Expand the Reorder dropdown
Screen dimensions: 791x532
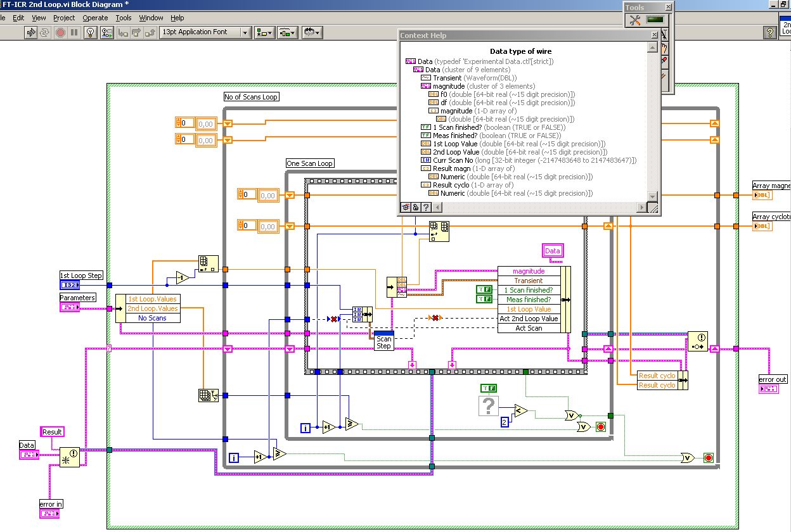pos(311,32)
